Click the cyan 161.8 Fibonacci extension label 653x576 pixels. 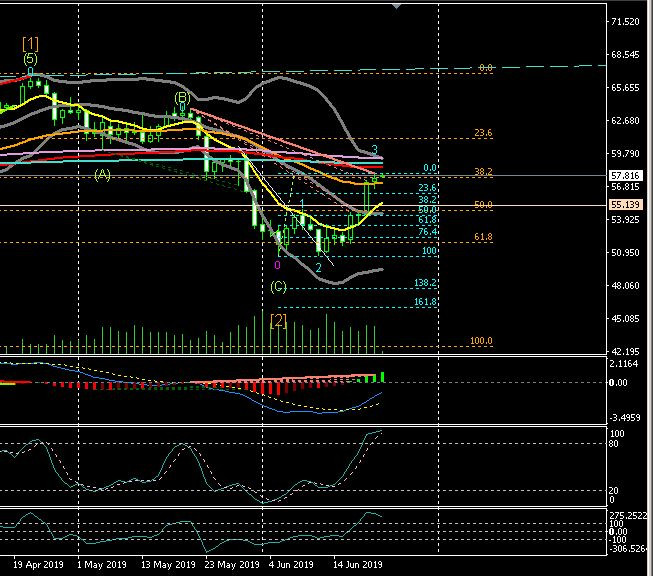(427, 301)
